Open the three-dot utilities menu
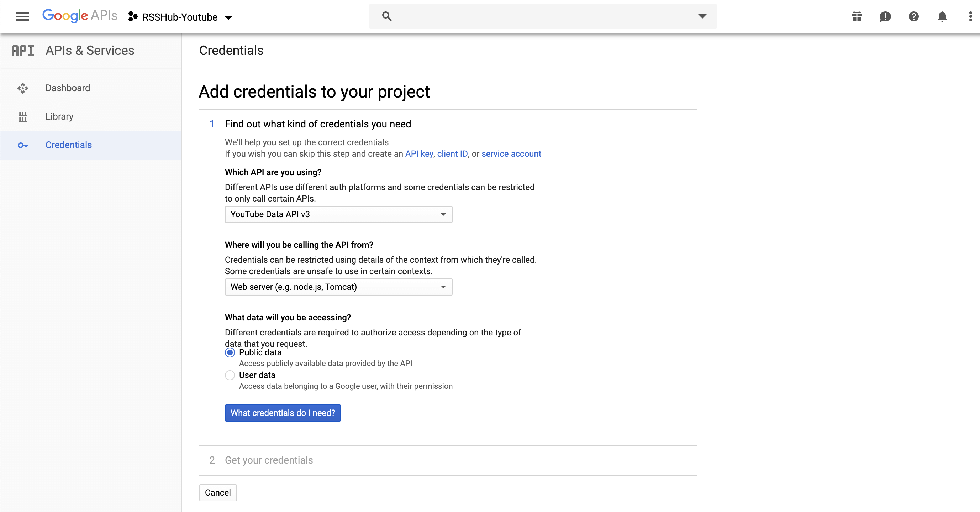This screenshot has width=980, height=512. (970, 16)
